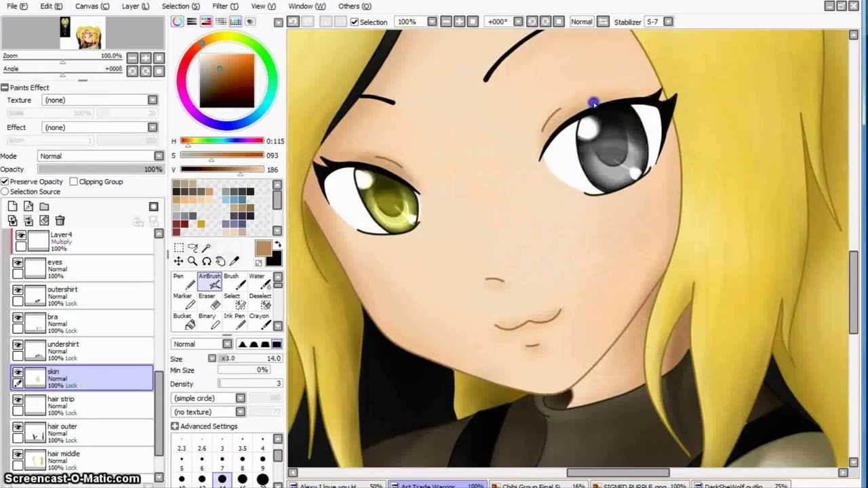Viewport: 868px width, 488px height.
Task: Open the Stabilizer S-7 dropdown
Action: tap(668, 22)
